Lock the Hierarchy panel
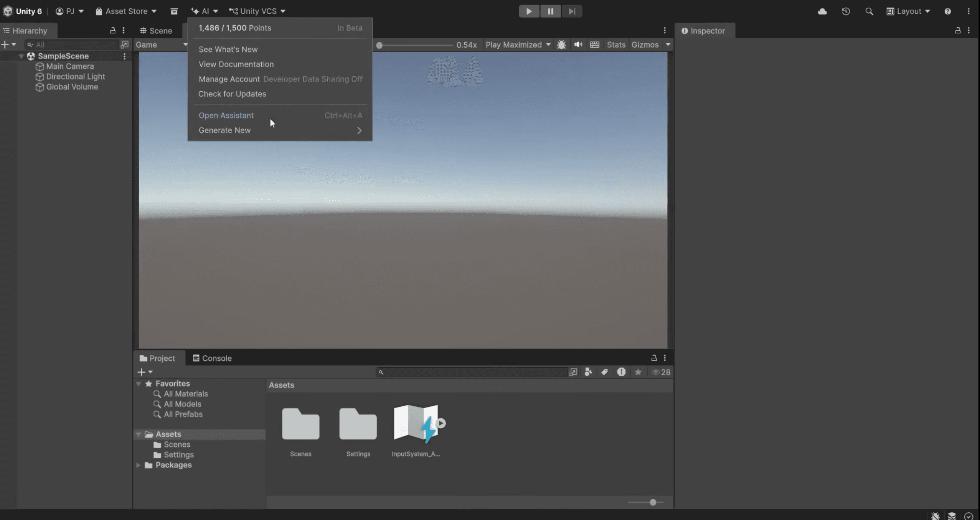This screenshot has height=520, width=980. point(112,30)
